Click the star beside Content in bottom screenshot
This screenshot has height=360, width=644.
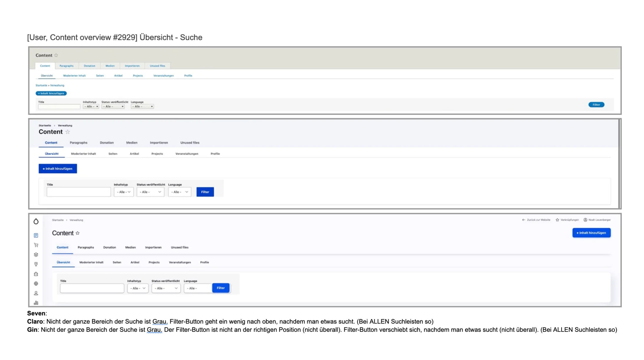(x=77, y=233)
